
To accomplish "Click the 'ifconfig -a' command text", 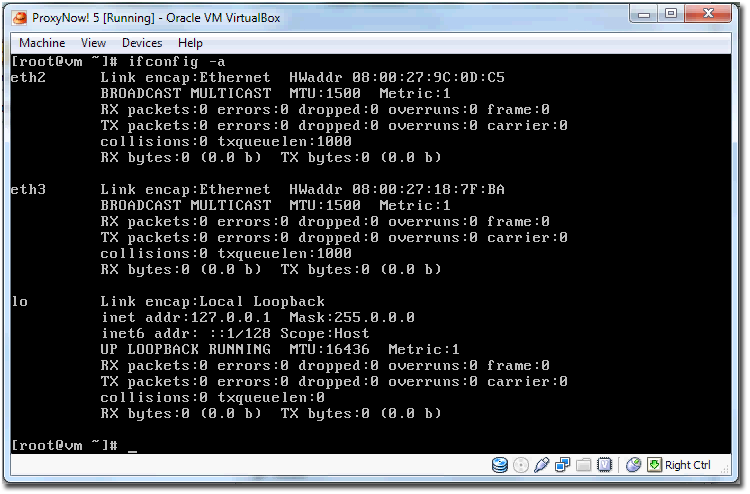I will point(176,62).
